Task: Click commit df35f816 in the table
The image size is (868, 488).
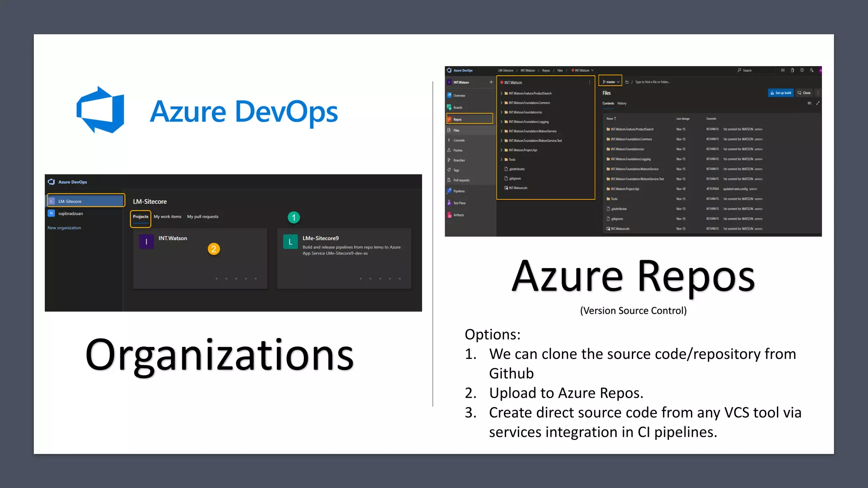Action: pos(712,189)
